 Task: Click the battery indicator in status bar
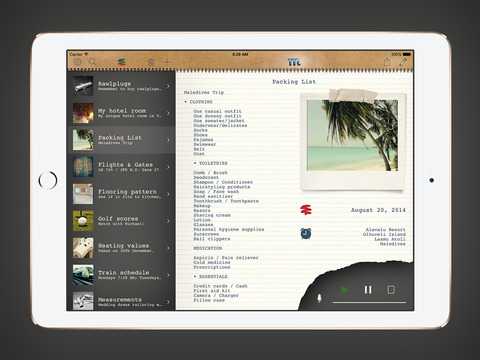tap(407, 54)
